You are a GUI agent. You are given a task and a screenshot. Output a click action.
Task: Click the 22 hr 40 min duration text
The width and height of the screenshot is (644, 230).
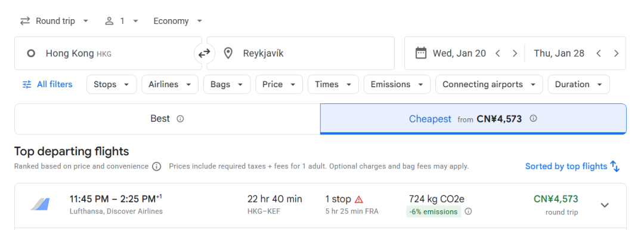pos(275,199)
